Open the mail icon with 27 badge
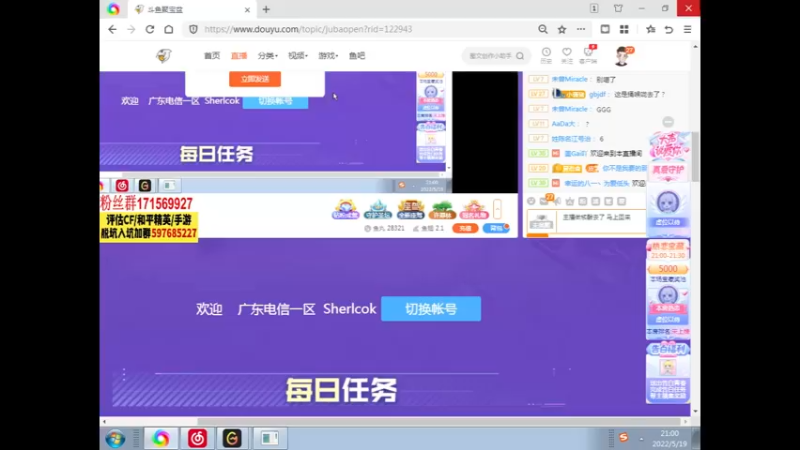The width and height of the screenshot is (800, 450). click(x=544, y=201)
